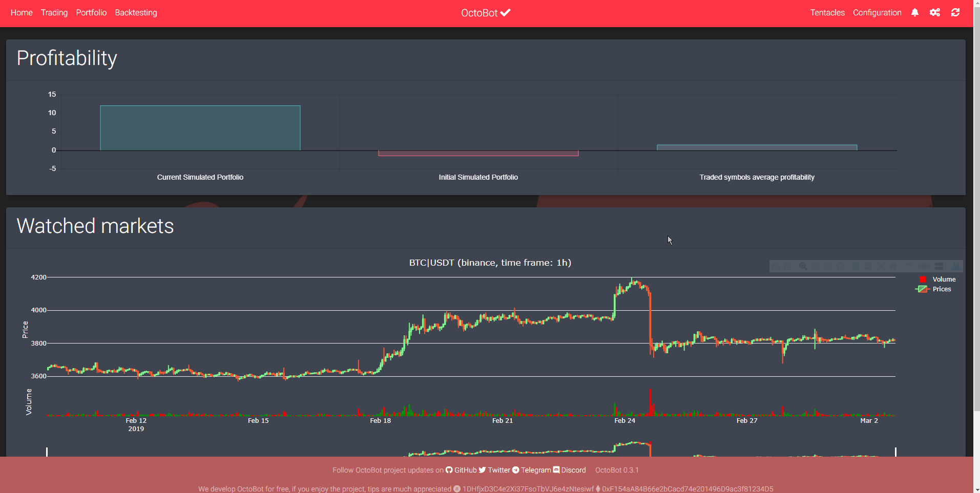
Task: Click the Current Simulated Portfolio bar
Action: (200, 128)
